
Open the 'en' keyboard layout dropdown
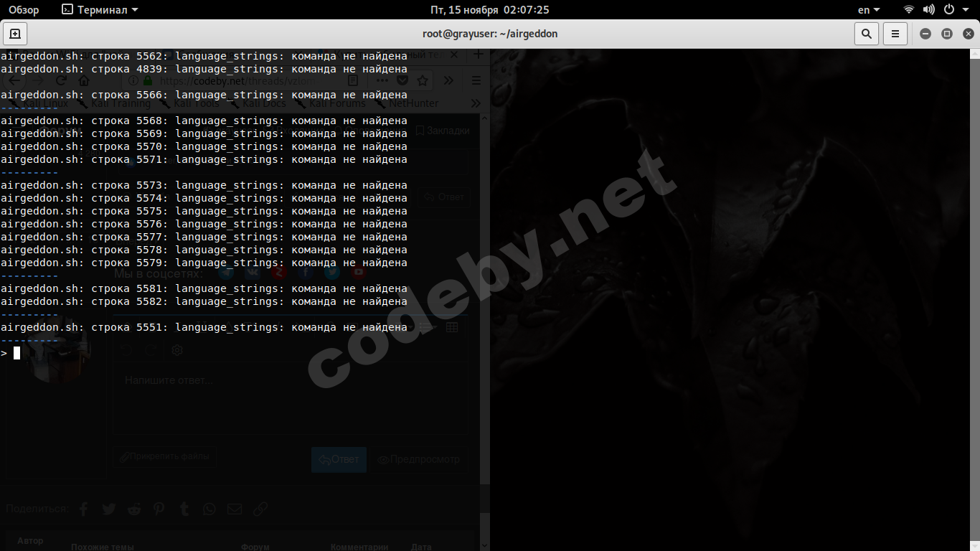(870, 10)
